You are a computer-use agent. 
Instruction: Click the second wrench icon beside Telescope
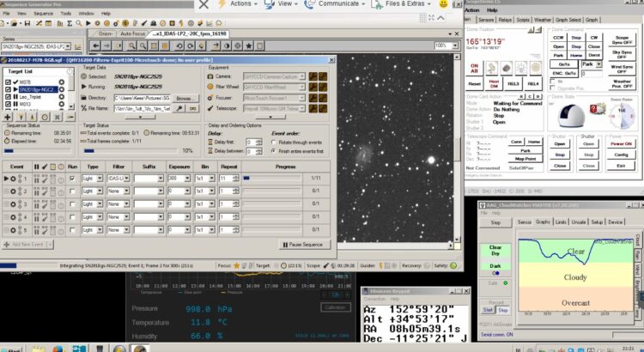coord(323,108)
